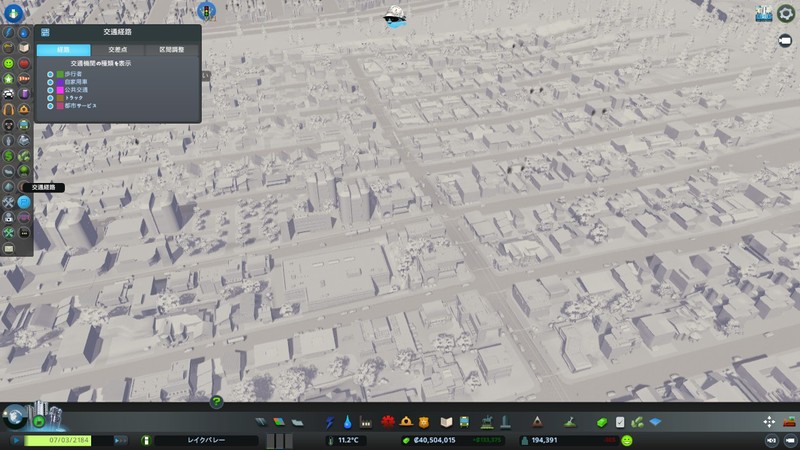Open the Zoning tool menu
800x450 pixels.
point(280,422)
